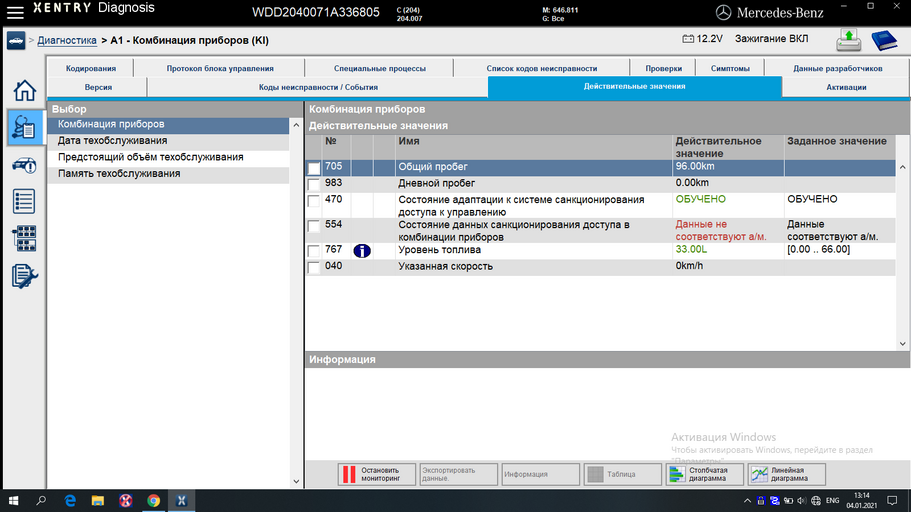
Task: Switch to the Проверки tab
Action: (663, 68)
